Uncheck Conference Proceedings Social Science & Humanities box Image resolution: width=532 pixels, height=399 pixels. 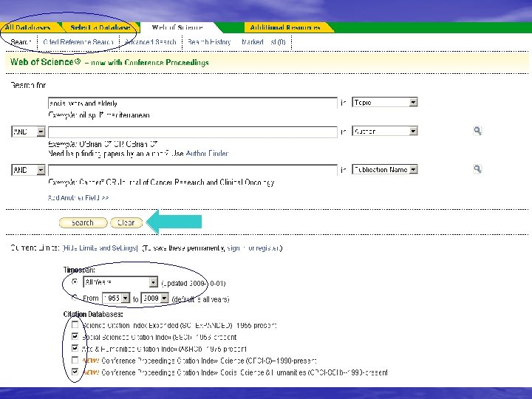tap(75, 372)
